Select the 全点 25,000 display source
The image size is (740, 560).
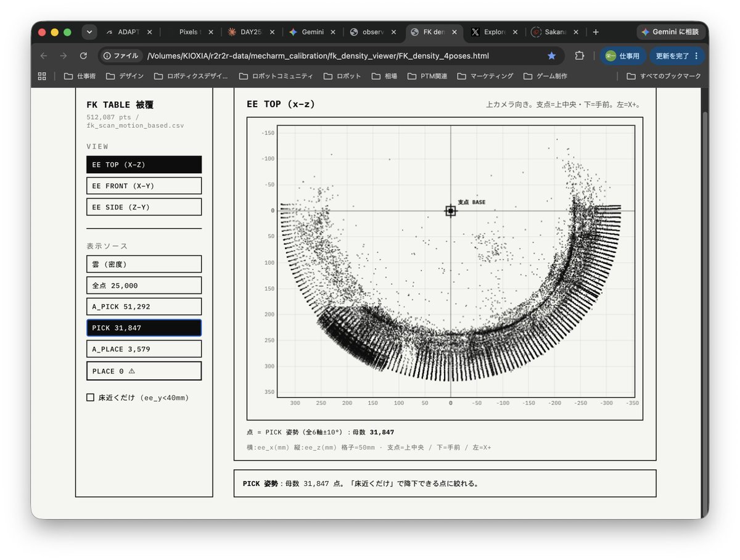coord(144,285)
